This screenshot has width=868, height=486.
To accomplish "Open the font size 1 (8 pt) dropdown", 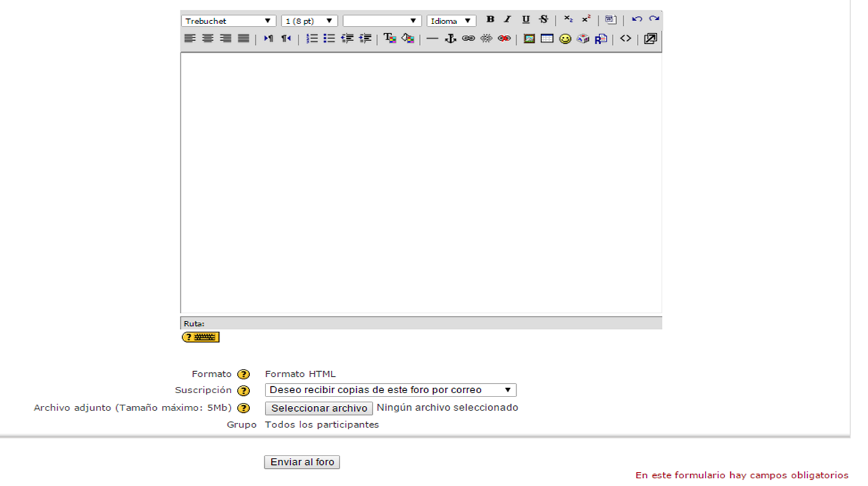I will 309,21.
